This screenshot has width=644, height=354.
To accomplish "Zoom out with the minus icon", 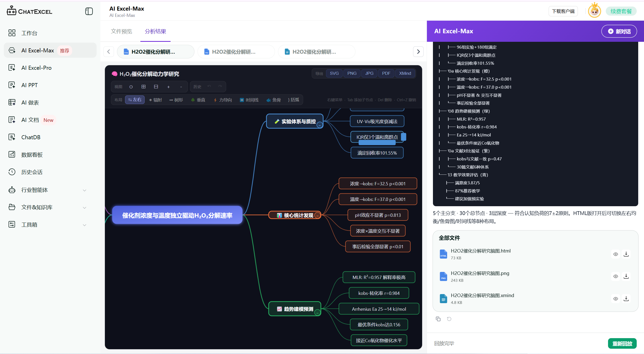I will [181, 87].
